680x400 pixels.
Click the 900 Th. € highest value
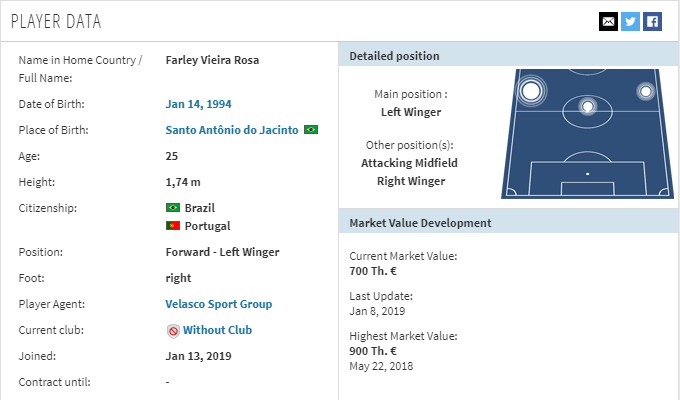coord(373,351)
